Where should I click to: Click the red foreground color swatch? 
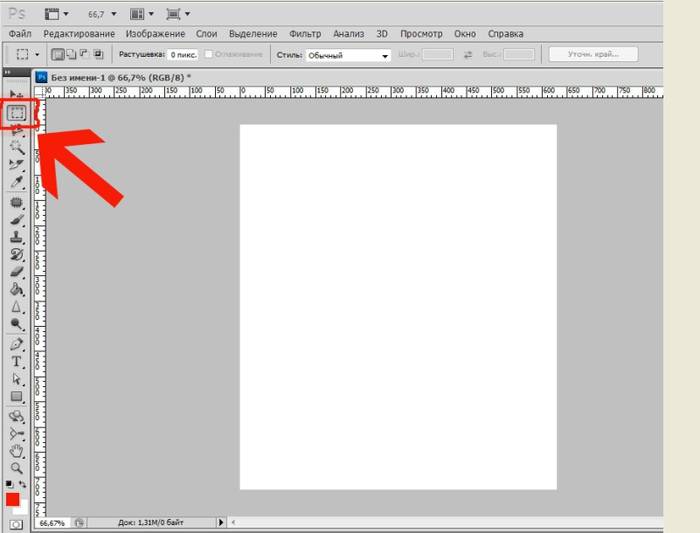[x=13, y=499]
